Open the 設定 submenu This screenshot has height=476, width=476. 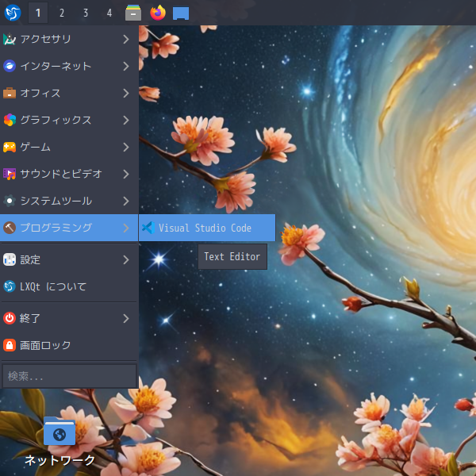point(69,259)
